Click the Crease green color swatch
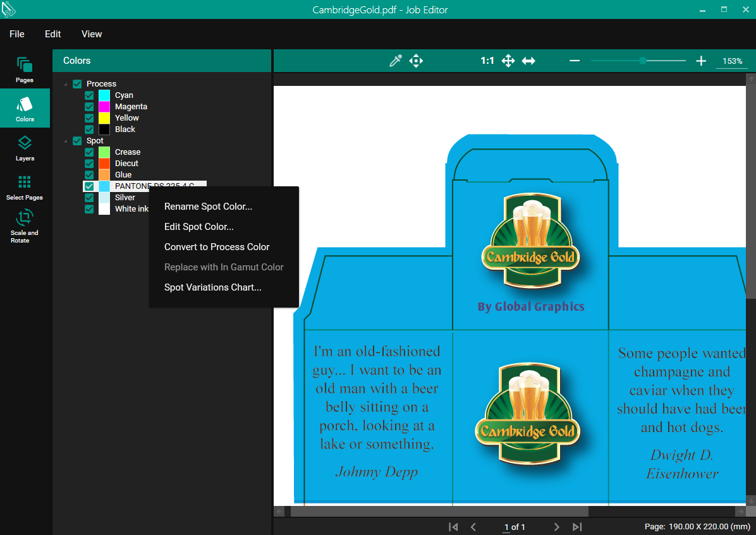This screenshot has width=756, height=535. 104,152
